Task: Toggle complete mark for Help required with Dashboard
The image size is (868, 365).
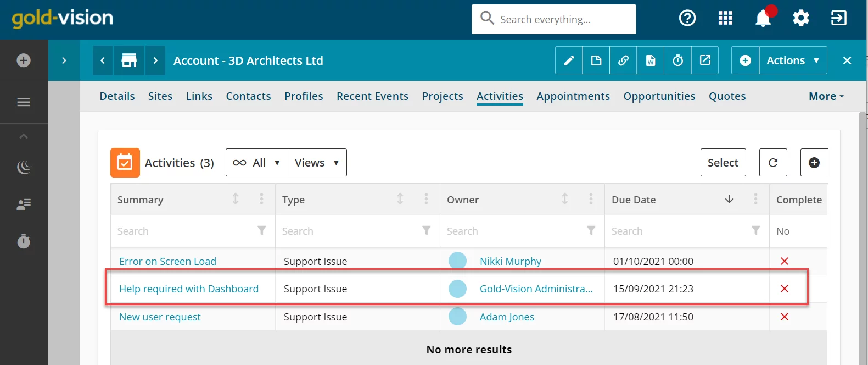Action: (785, 289)
